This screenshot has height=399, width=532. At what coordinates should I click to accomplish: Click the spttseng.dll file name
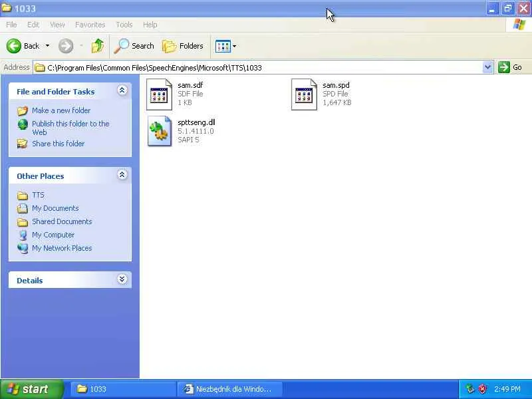coord(196,122)
